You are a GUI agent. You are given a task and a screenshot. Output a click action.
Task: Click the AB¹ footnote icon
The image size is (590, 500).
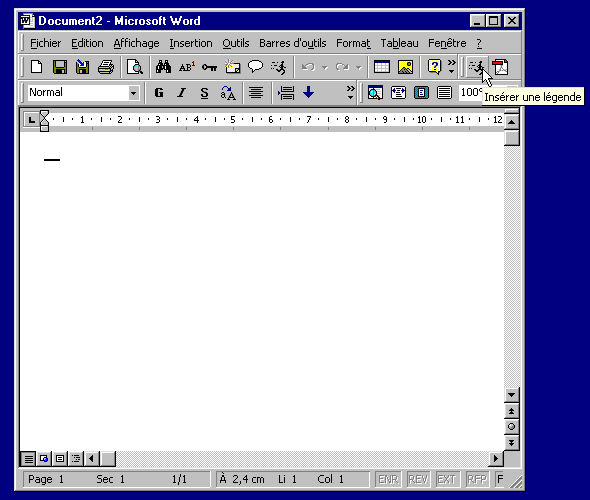[187, 67]
